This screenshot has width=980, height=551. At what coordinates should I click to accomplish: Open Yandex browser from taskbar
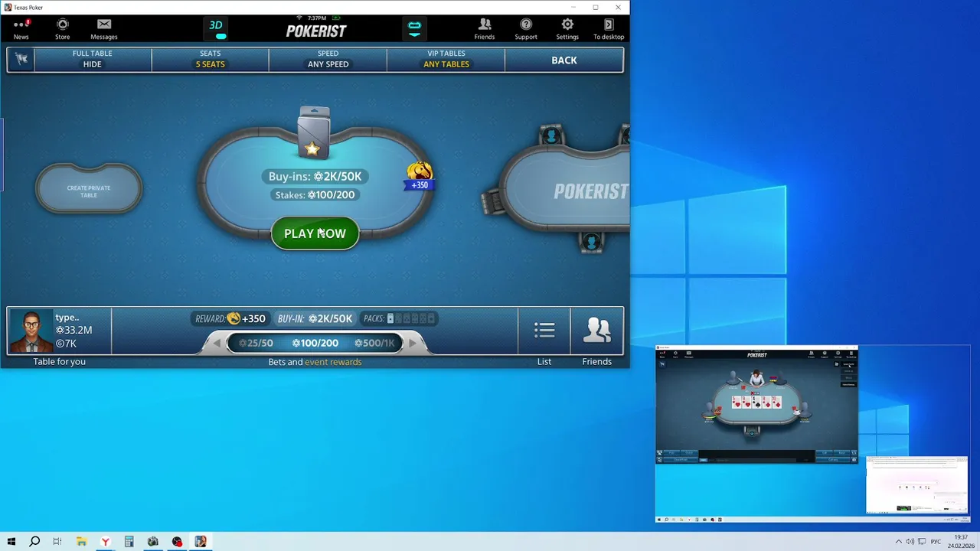(106, 542)
